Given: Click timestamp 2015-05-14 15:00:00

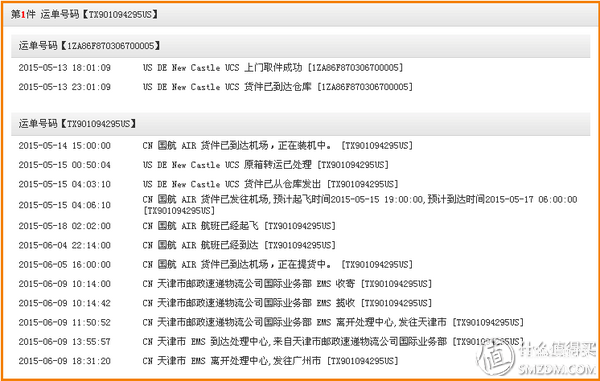Looking at the screenshot, I should (x=65, y=146).
